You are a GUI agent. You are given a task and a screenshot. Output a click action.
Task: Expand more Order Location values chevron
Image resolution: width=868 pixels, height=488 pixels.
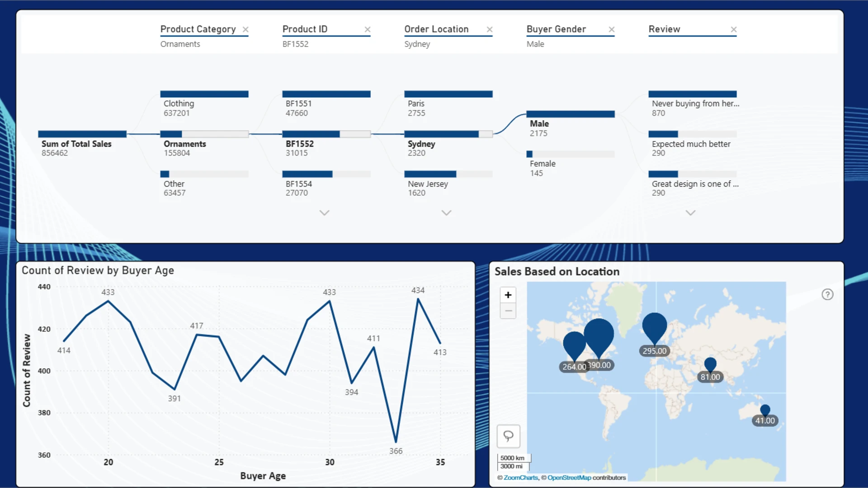pyautogui.click(x=446, y=212)
